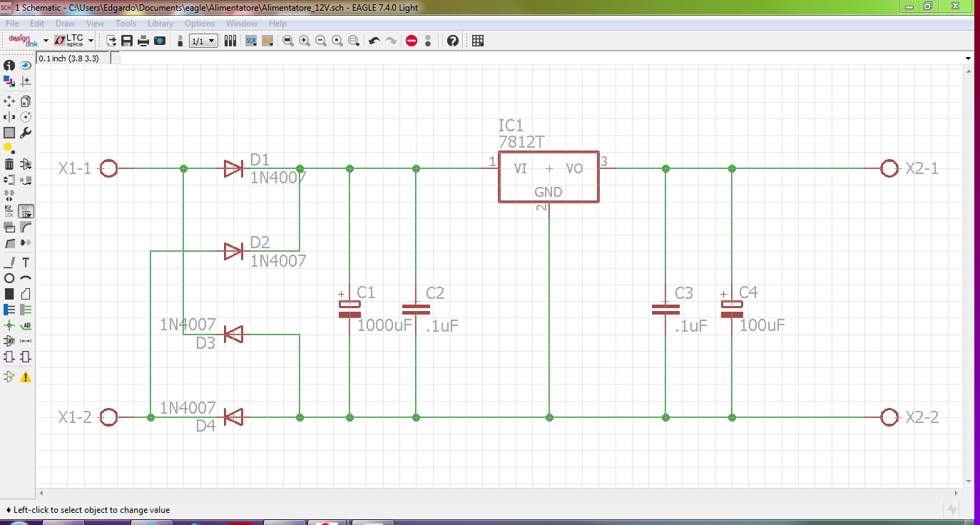Click the Help question mark button
980x525 pixels.
452,41
